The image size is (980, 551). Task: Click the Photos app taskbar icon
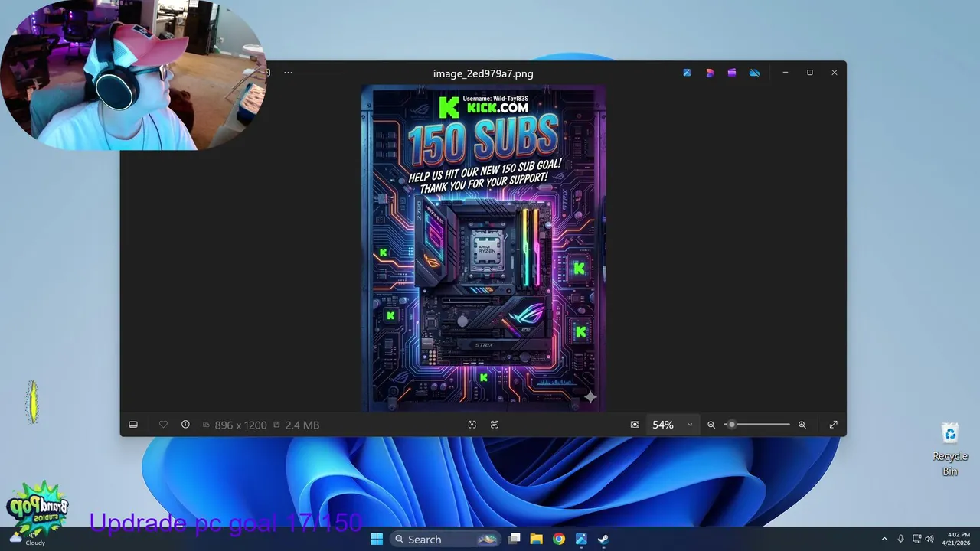tap(581, 539)
